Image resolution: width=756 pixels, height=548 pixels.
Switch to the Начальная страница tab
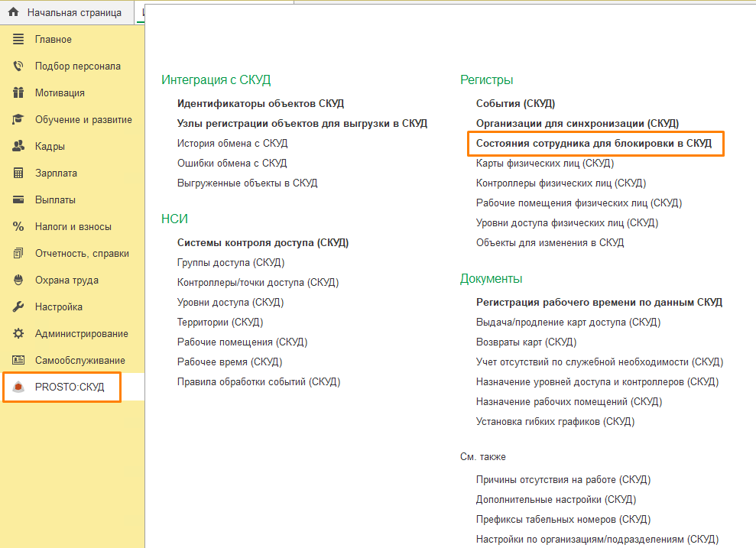(x=73, y=13)
